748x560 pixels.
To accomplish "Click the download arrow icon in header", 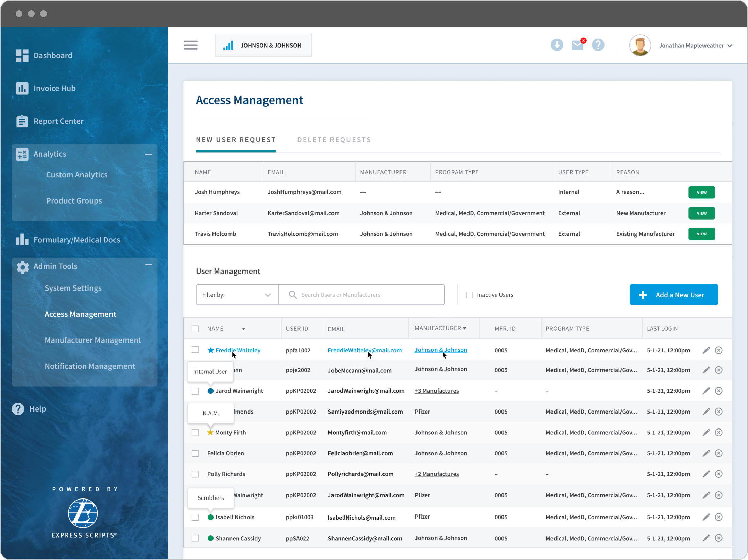I will [557, 45].
